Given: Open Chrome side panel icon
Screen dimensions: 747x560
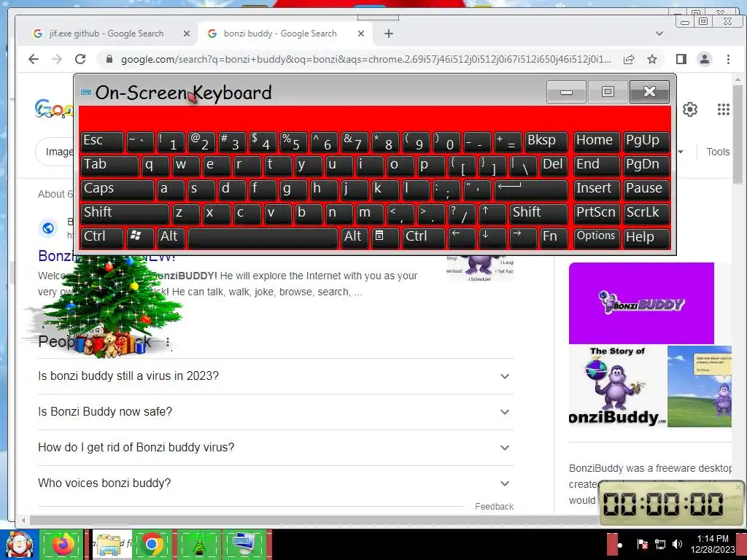Looking at the screenshot, I should [x=681, y=59].
